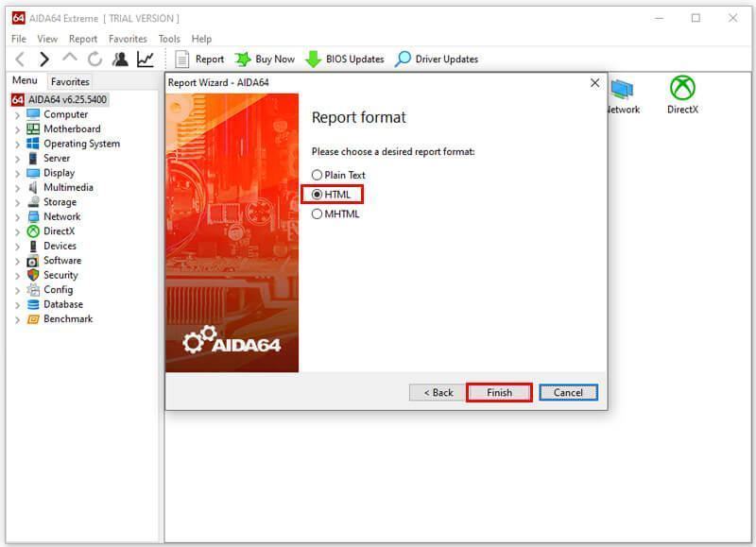756x547 pixels.
Task: Select the HTML report format
Action: pyautogui.click(x=318, y=195)
